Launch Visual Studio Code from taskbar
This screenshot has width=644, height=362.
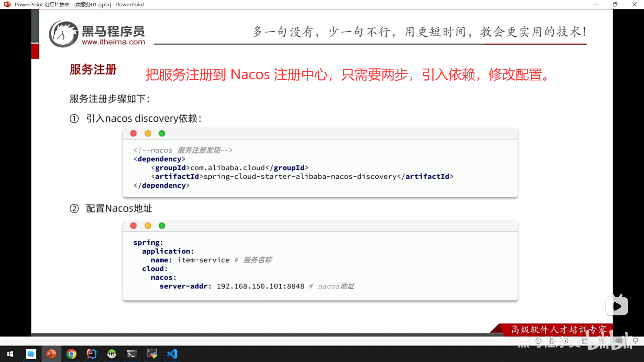(172, 354)
